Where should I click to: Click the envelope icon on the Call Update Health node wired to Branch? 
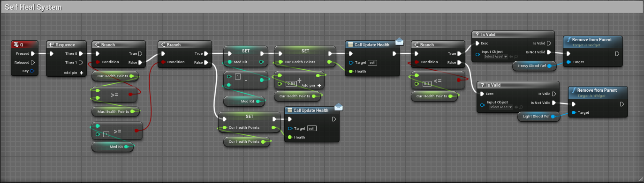(399, 41)
